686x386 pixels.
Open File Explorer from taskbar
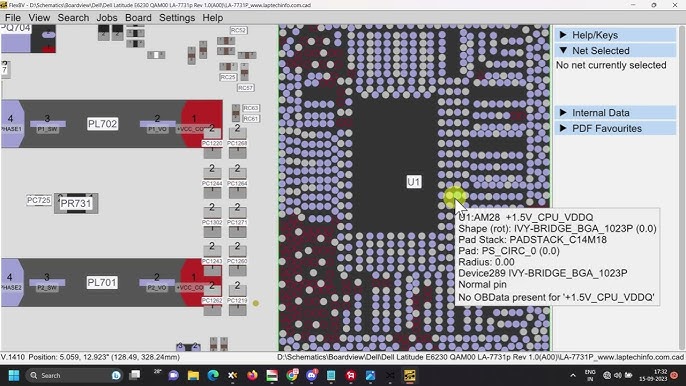193,375
